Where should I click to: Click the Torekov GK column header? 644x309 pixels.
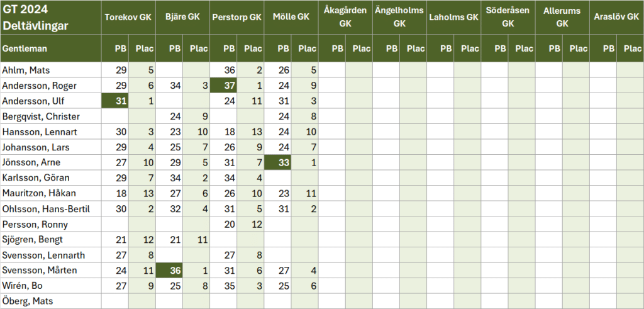click(128, 17)
